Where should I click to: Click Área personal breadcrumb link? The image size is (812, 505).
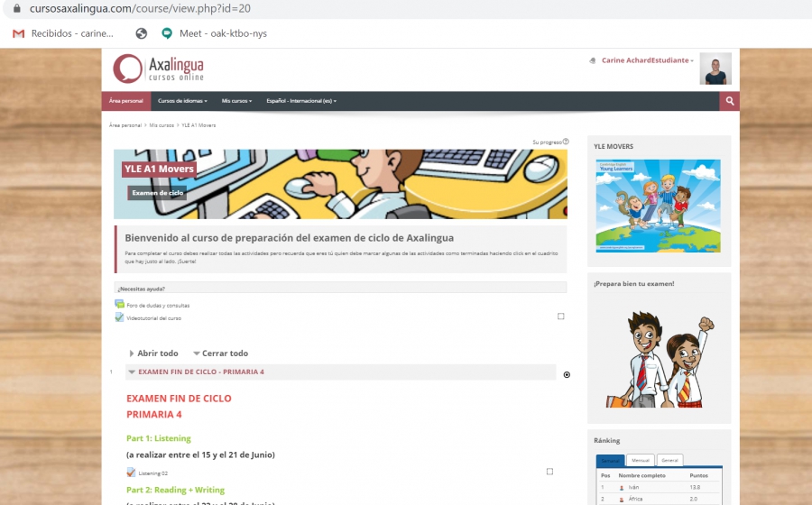coord(125,125)
